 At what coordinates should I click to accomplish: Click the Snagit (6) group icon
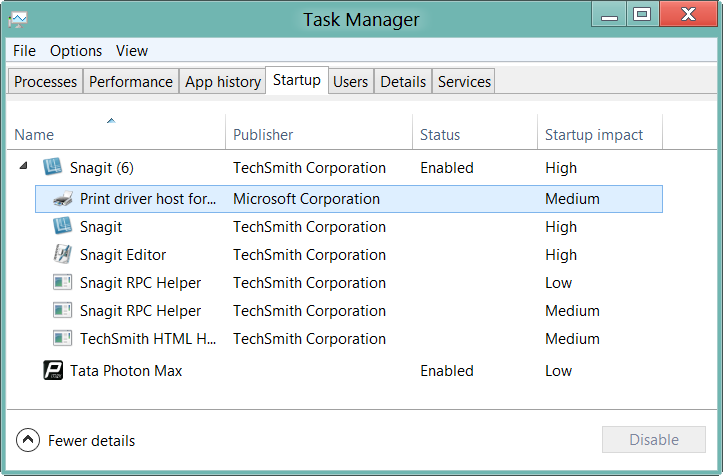coord(52,168)
